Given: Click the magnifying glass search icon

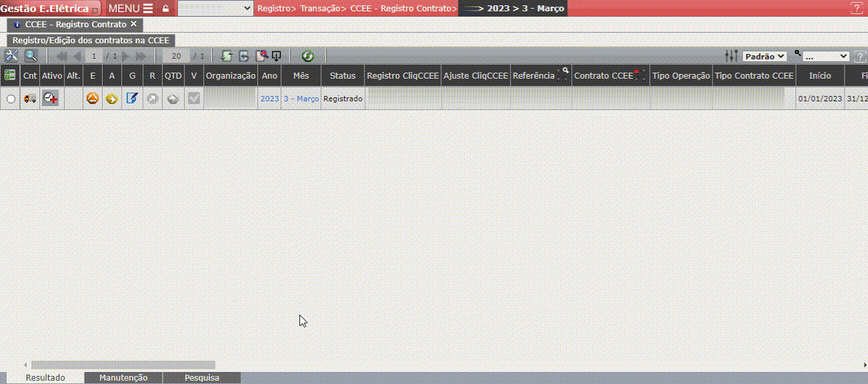Looking at the screenshot, I should [31, 56].
